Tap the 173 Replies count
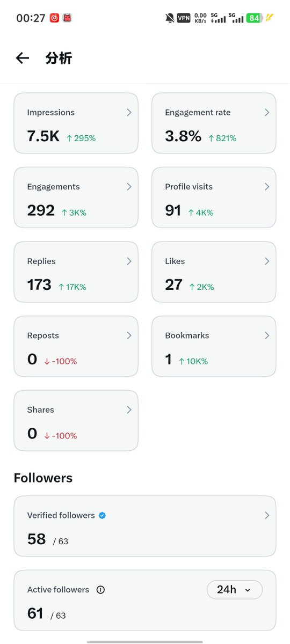 pyautogui.click(x=39, y=284)
